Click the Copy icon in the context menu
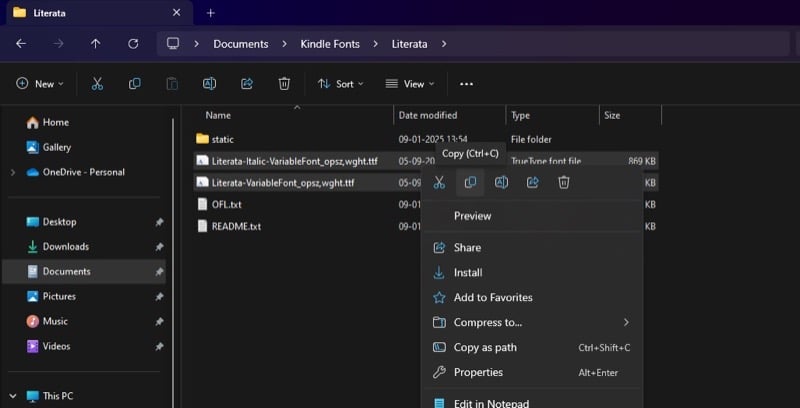The height and width of the screenshot is (408, 800). (x=470, y=182)
